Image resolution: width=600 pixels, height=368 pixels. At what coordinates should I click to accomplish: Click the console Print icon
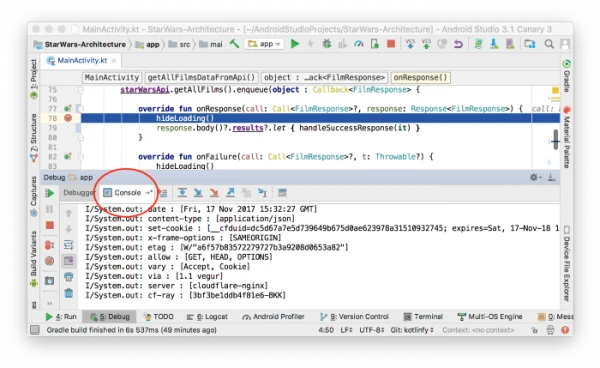[x=69, y=277]
